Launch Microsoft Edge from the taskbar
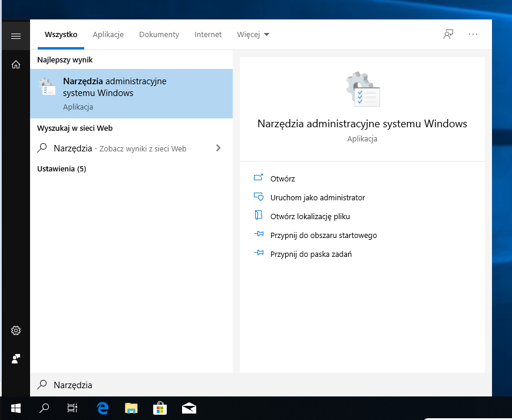Image resolution: width=512 pixels, height=420 pixels. click(x=103, y=408)
